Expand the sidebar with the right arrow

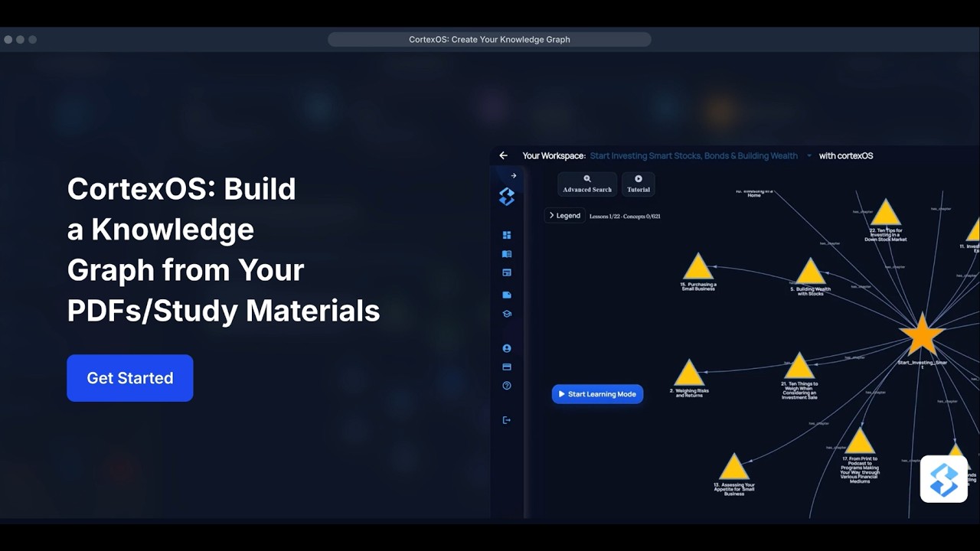click(x=514, y=176)
